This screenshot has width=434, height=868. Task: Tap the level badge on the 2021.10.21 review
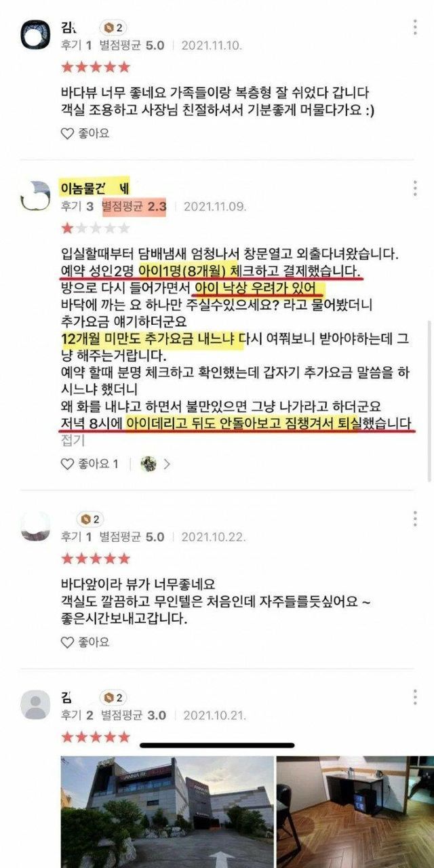[x=113, y=697]
